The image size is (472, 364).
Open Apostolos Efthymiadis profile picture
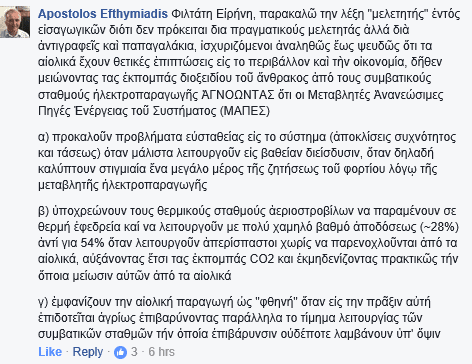pos(15,21)
